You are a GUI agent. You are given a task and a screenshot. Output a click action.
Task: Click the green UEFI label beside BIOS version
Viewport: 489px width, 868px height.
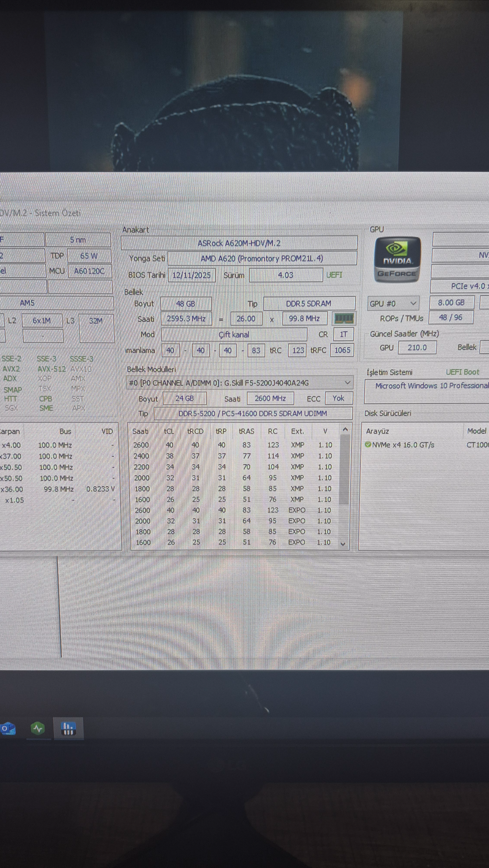click(x=334, y=275)
